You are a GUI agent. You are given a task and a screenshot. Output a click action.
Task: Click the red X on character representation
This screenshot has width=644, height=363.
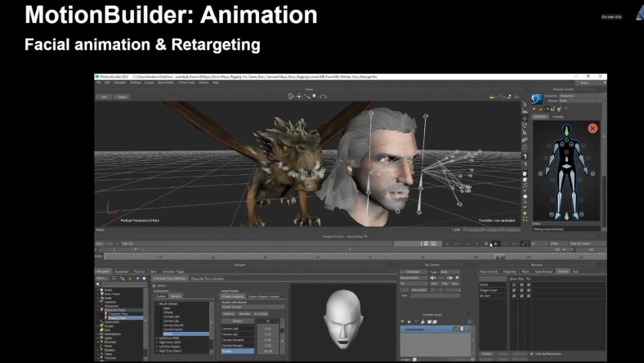pos(593,128)
